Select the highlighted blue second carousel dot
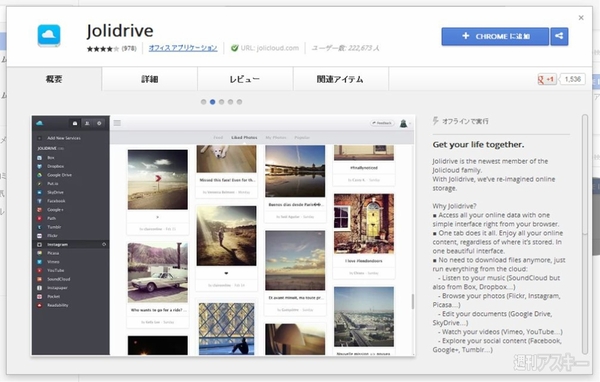The image size is (600, 382). (x=212, y=102)
